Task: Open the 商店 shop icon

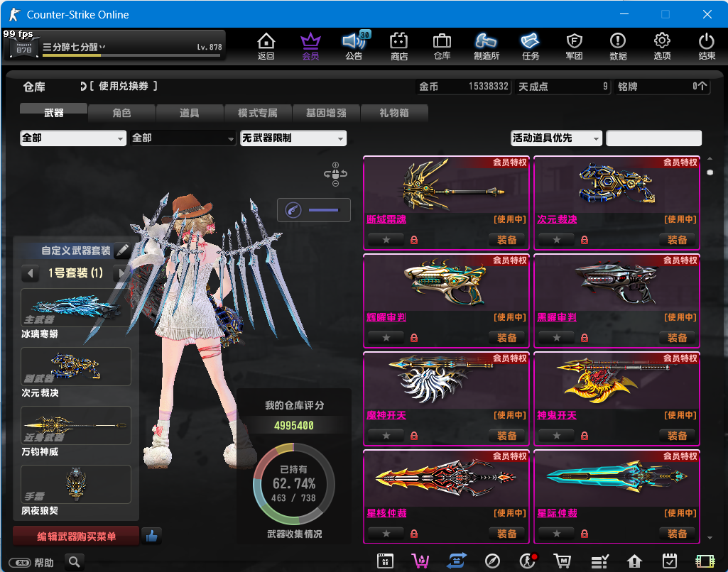Action: 398,46
